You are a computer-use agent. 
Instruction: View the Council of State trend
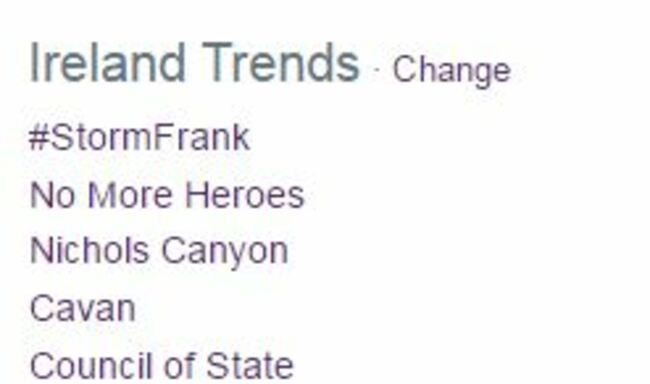[x=162, y=365]
